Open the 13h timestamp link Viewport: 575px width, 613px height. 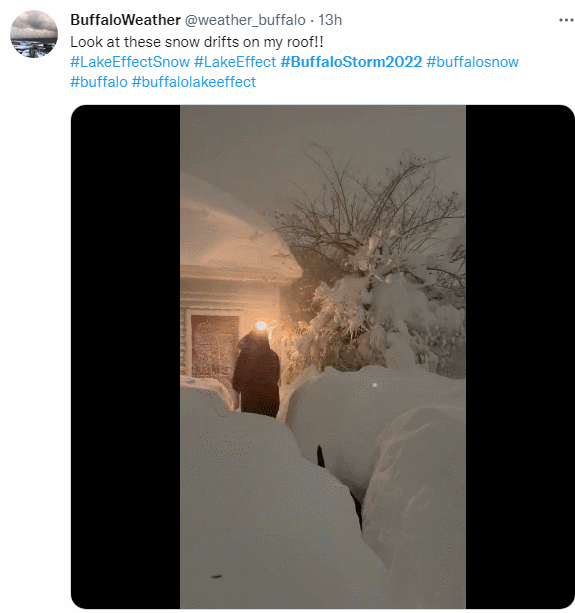(x=330, y=20)
